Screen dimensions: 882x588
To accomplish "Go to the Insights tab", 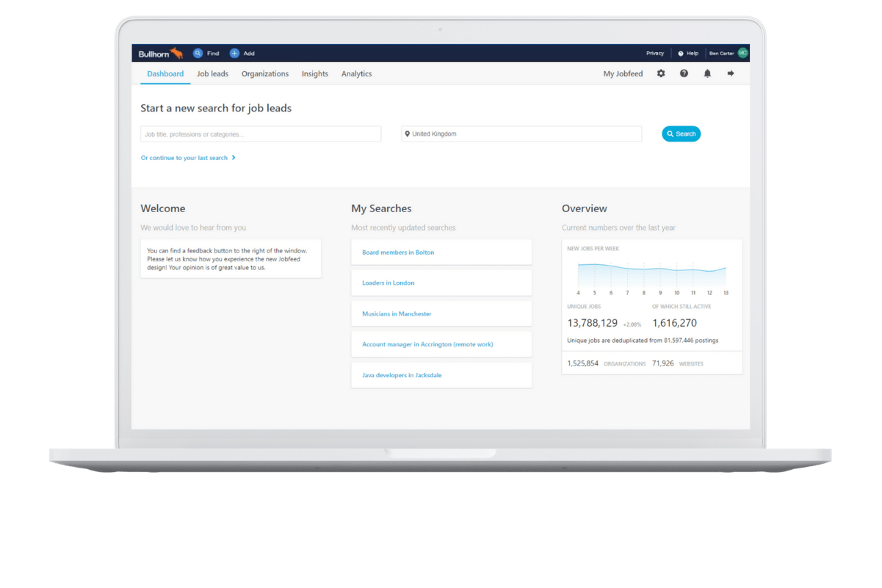I will point(315,74).
